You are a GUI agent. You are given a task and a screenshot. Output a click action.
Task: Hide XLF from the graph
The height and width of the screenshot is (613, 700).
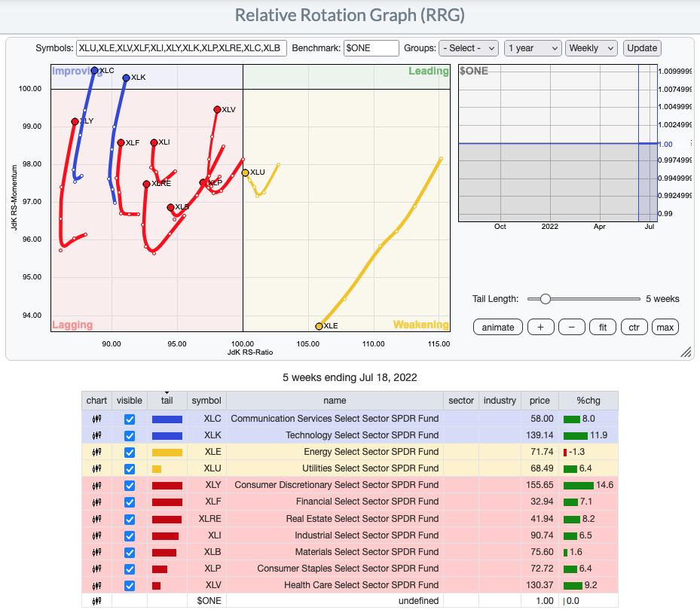pos(130,502)
